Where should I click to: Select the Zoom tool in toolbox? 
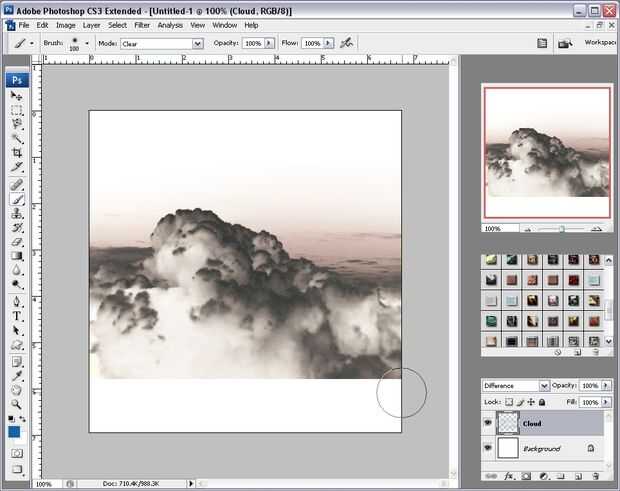17,403
